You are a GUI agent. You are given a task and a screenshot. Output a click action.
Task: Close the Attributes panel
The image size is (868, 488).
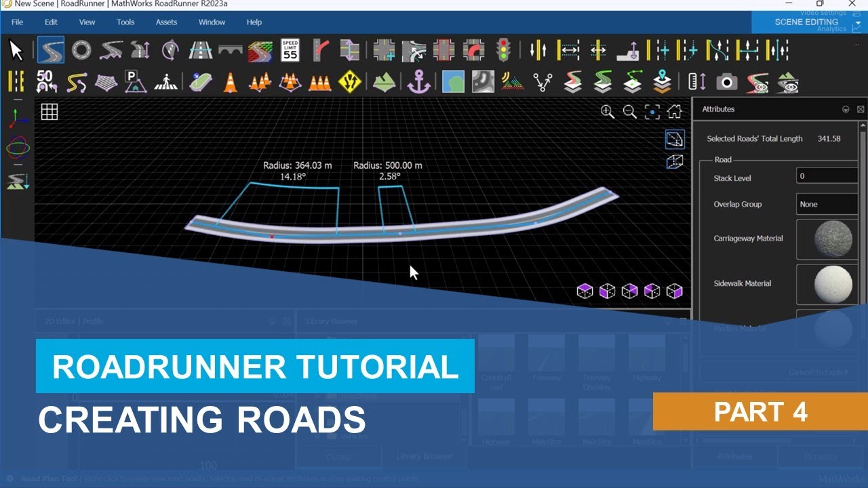coord(861,109)
